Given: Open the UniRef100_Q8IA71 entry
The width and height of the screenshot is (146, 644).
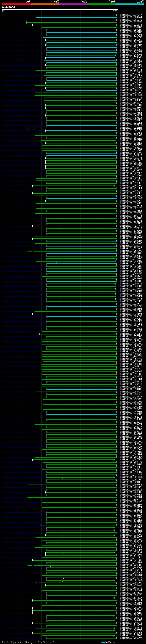Looking at the screenshot, I should pyautogui.click(x=131, y=146).
